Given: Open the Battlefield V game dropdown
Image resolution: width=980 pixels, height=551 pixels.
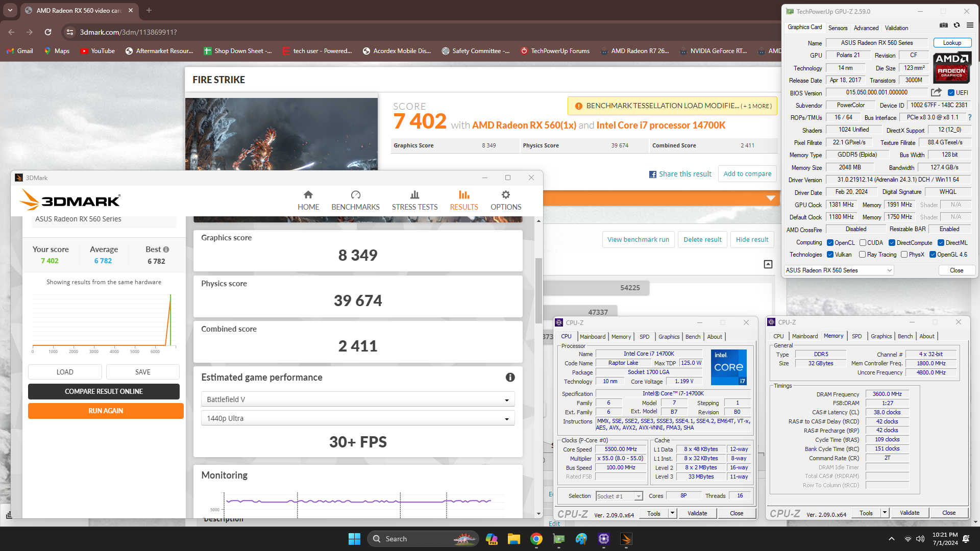Looking at the screenshot, I should click(358, 399).
